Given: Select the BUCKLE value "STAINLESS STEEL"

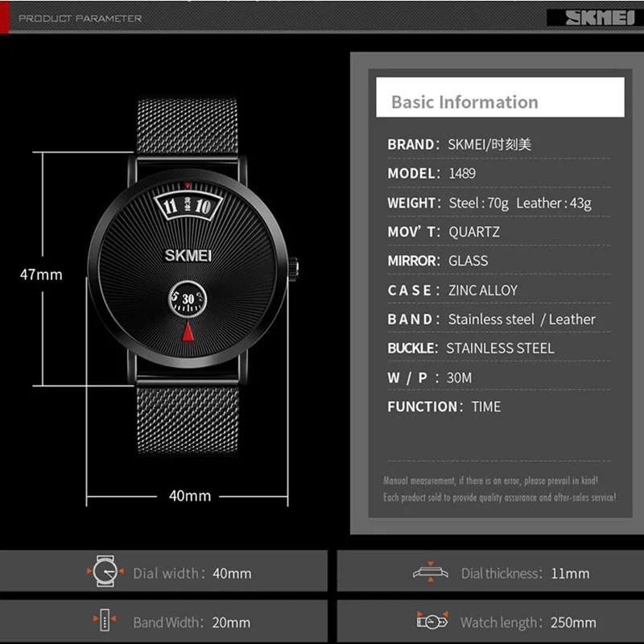Looking at the screenshot, I should pos(500,349).
